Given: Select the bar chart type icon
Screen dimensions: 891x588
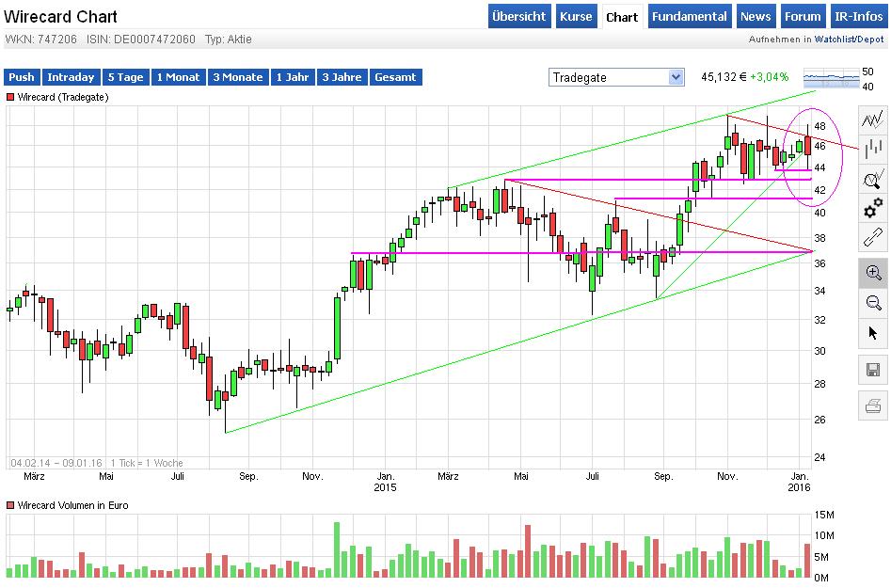Looking at the screenshot, I should coord(873,146).
